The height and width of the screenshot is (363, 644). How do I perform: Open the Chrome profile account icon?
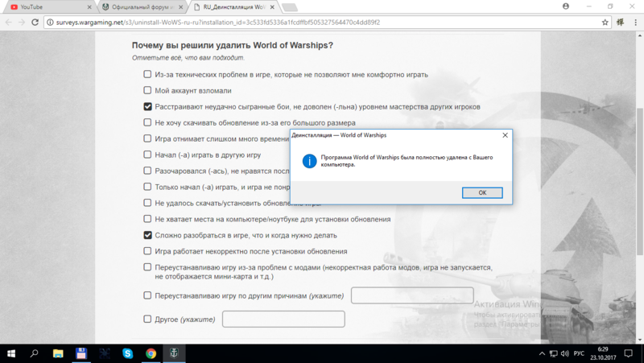(x=566, y=6)
